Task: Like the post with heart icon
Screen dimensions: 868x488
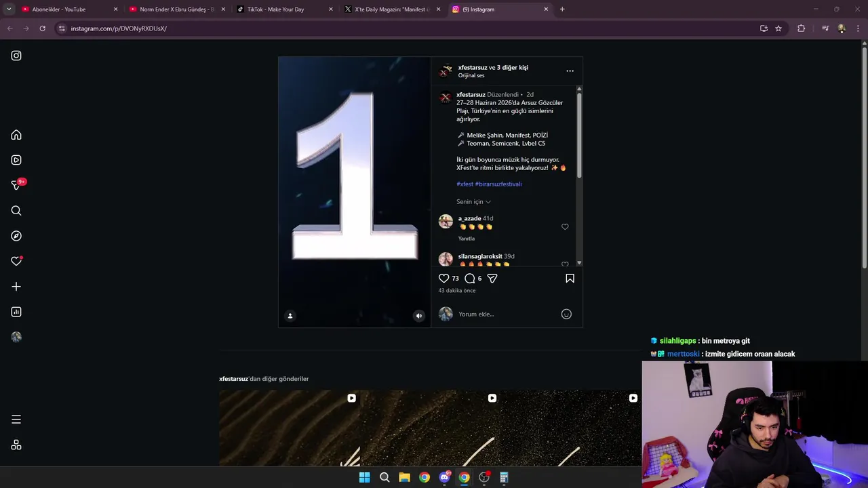Action: coord(443,279)
